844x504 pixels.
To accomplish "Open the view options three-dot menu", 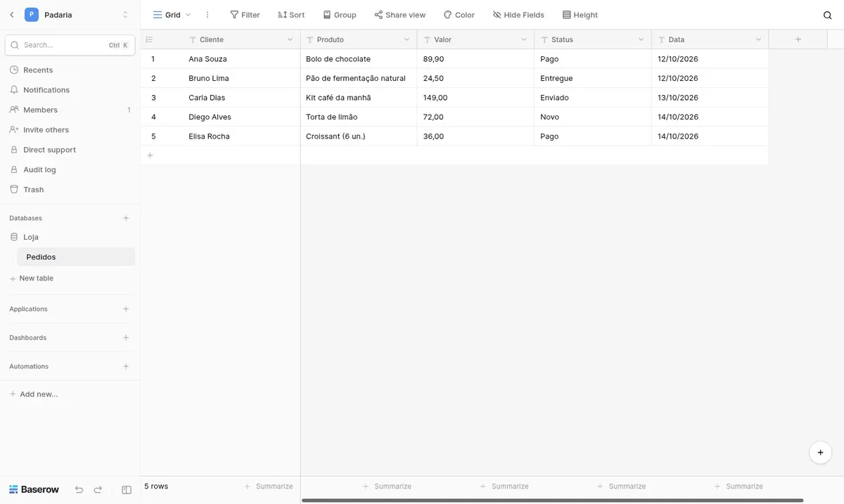I will click(x=207, y=15).
